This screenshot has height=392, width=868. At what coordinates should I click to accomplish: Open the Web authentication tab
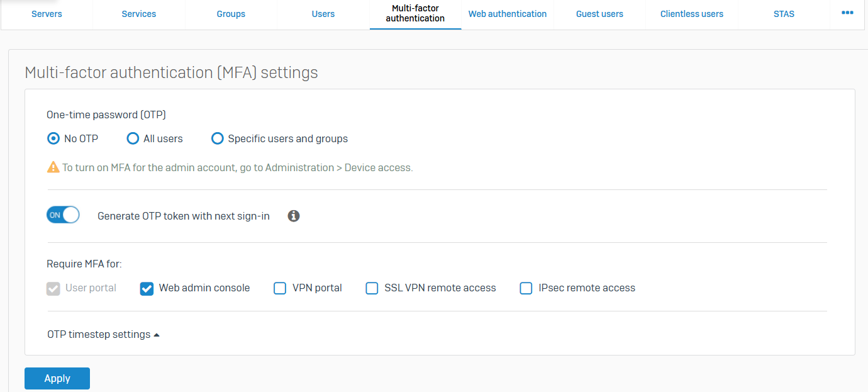tap(508, 14)
